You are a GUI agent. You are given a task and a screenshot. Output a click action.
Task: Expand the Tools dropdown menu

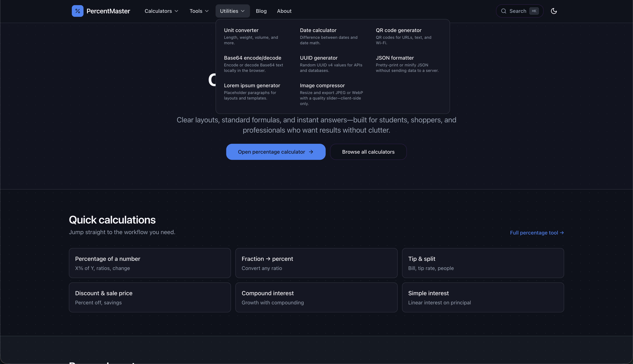199,11
